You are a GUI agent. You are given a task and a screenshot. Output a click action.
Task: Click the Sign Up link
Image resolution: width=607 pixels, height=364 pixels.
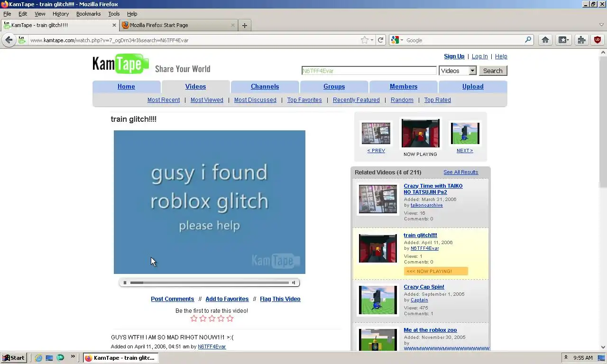[x=454, y=56]
